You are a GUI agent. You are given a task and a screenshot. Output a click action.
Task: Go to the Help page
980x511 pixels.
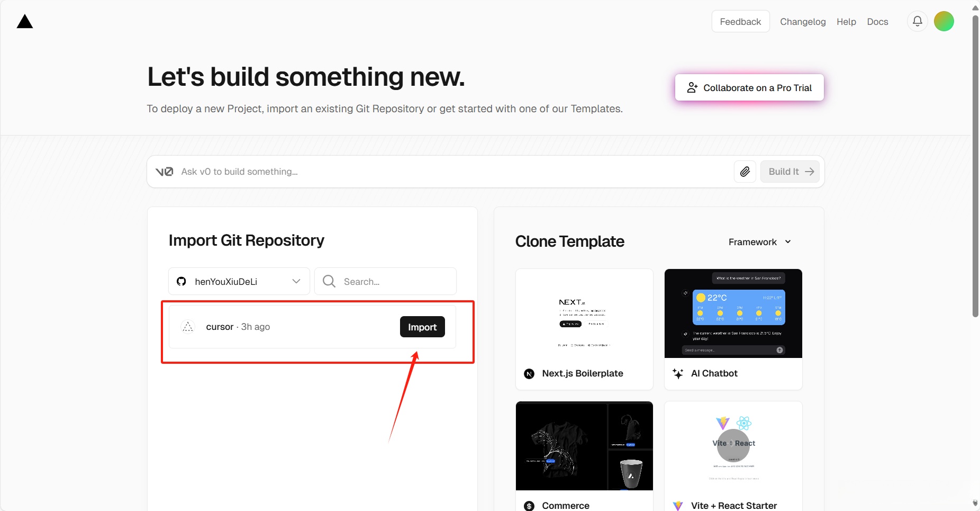point(846,22)
